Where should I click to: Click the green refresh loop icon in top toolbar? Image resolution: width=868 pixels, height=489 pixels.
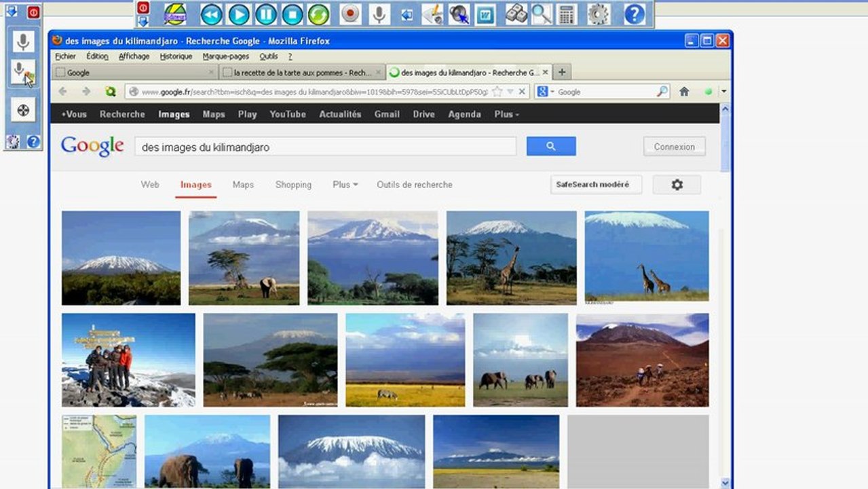318,14
